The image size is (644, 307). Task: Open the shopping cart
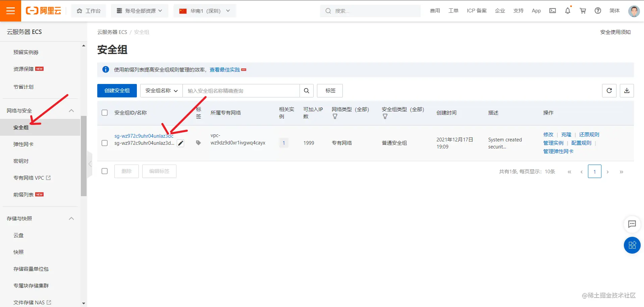[583, 11]
